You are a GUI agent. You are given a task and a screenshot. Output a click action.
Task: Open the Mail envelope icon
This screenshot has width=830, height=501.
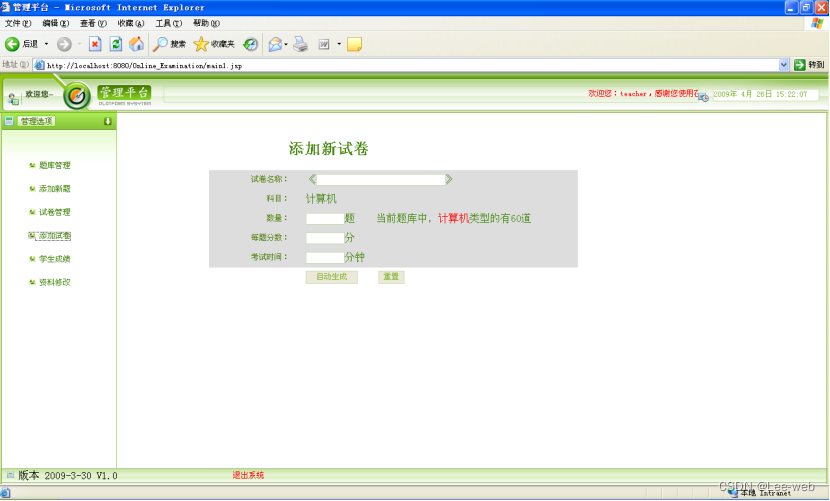(275, 44)
